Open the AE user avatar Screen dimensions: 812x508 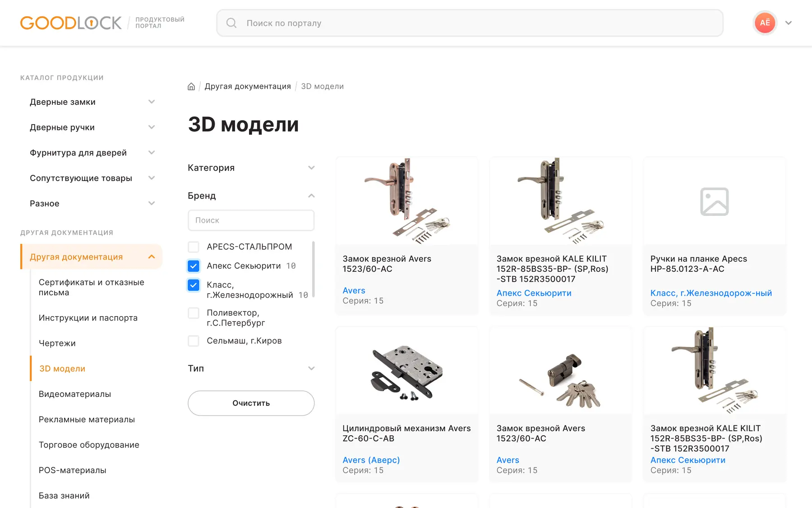(765, 23)
